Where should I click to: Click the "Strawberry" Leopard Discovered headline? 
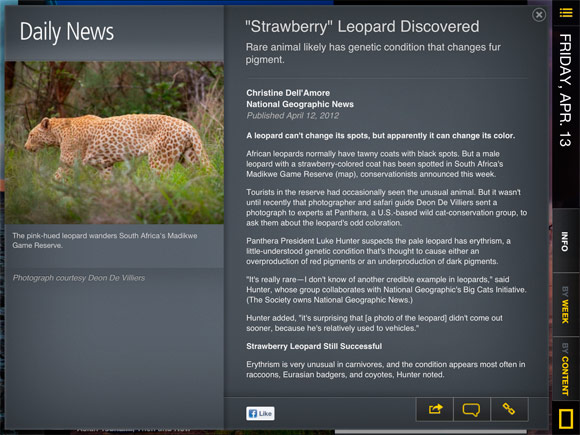362,27
